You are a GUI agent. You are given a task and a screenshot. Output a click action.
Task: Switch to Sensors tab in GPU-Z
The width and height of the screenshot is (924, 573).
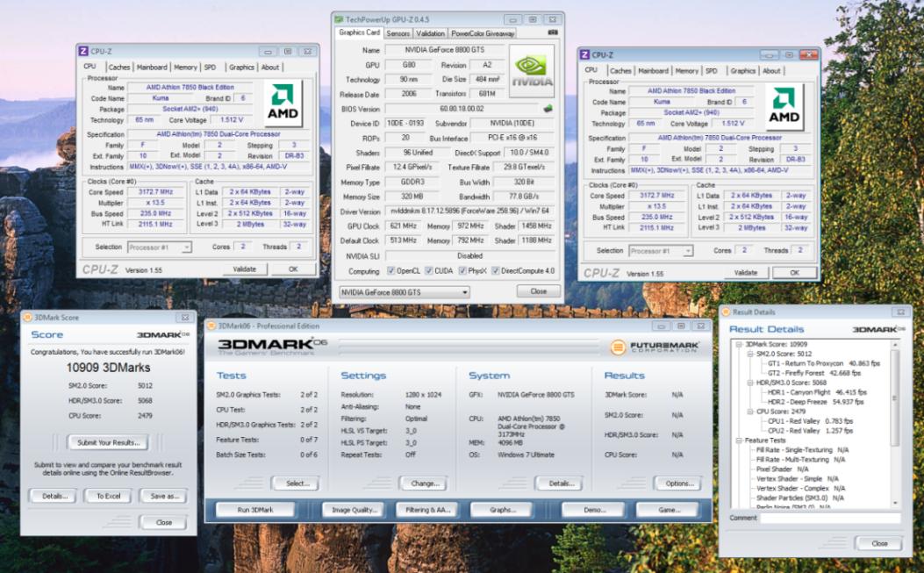pos(398,33)
